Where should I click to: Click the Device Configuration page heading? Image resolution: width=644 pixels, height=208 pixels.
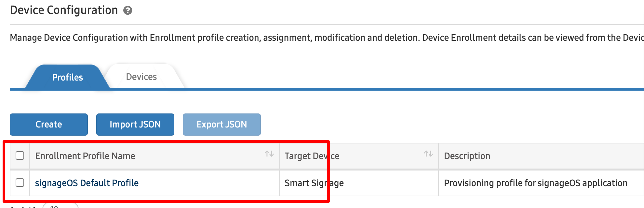click(64, 10)
